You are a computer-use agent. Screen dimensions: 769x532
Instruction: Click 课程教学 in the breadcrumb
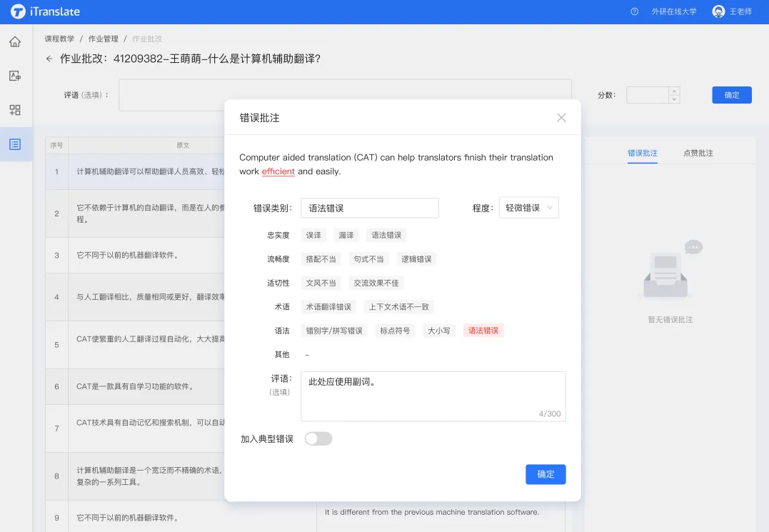tap(59, 39)
